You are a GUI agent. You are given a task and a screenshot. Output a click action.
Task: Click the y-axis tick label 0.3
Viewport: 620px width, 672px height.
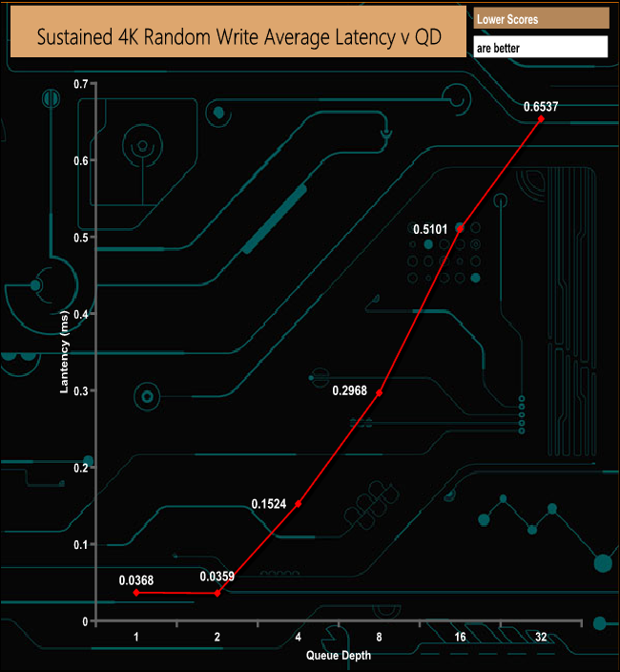click(x=80, y=390)
